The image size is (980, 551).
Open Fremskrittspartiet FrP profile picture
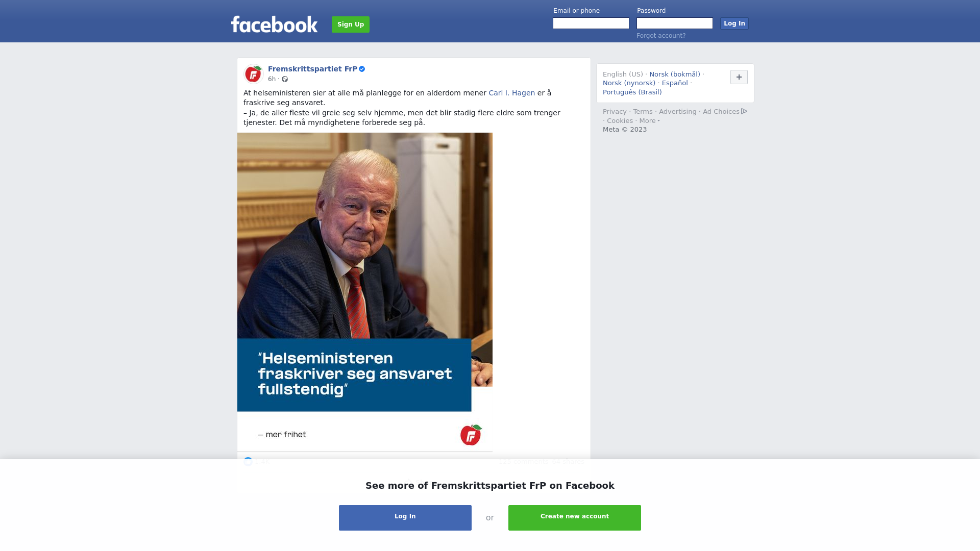point(253,74)
